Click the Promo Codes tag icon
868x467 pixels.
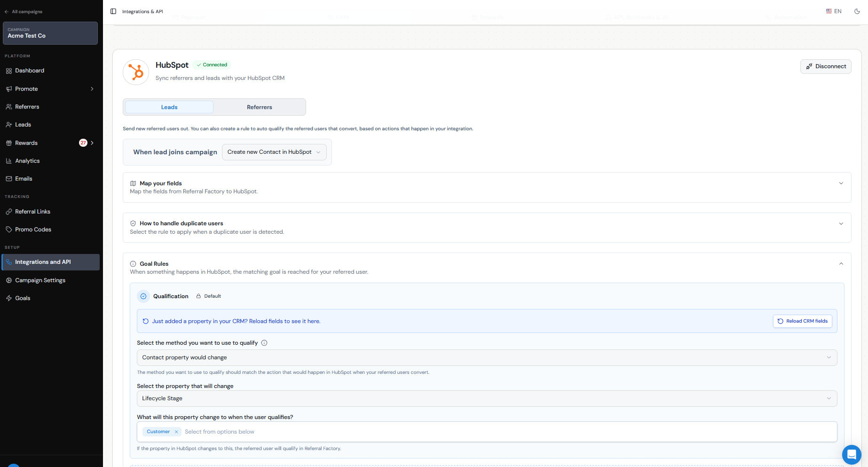[x=9, y=230]
